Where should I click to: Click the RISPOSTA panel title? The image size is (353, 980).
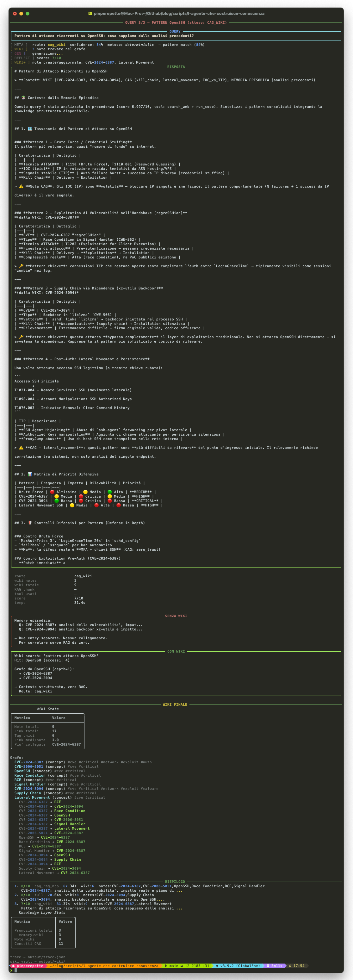click(x=176, y=67)
